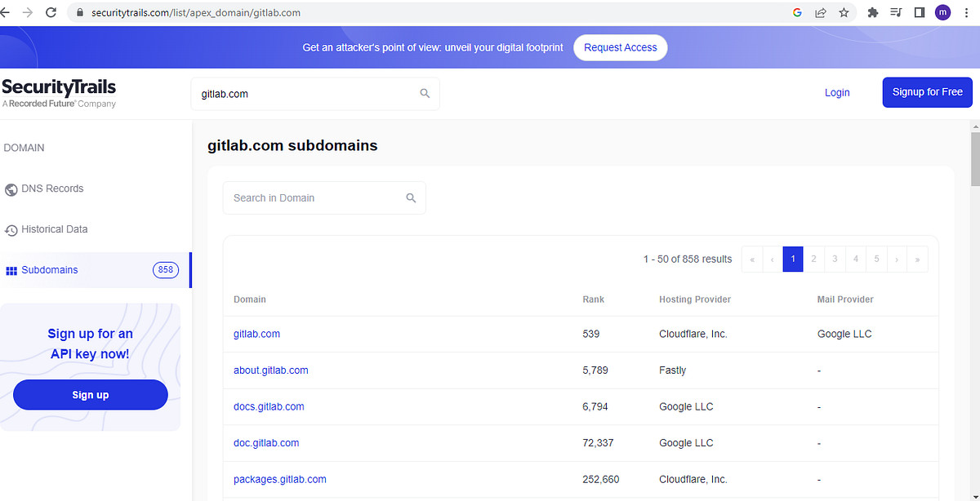Open the share icon next to the address bar
Screen dimensions: 980x501
point(820,12)
